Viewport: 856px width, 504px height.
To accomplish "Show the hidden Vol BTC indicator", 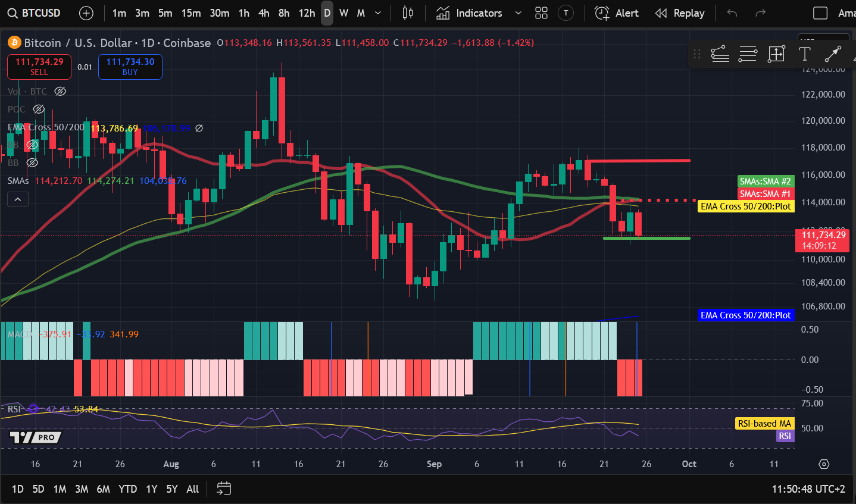I will click(x=60, y=91).
